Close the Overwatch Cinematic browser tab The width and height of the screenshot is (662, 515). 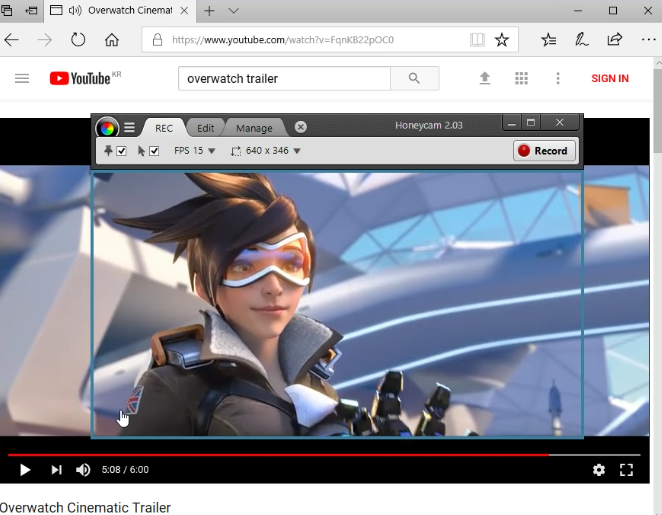click(x=184, y=11)
